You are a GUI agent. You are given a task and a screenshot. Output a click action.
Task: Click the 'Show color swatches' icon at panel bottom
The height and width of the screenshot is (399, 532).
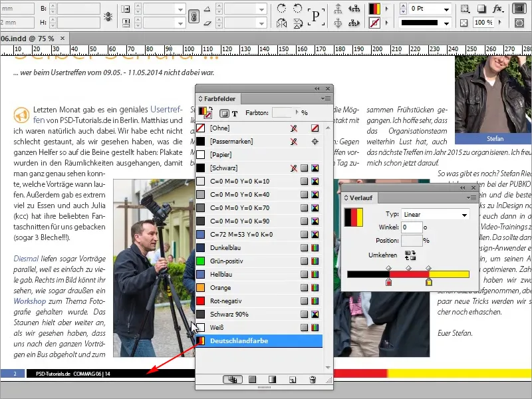pos(251,379)
